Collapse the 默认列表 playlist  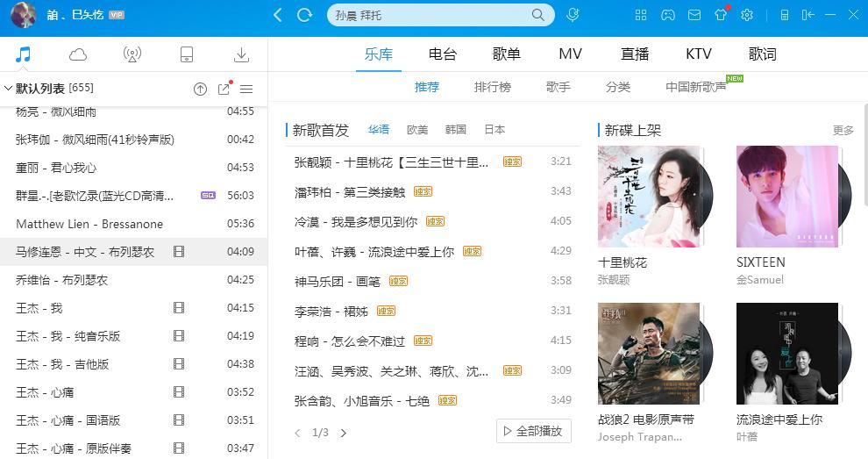[8, 88]
